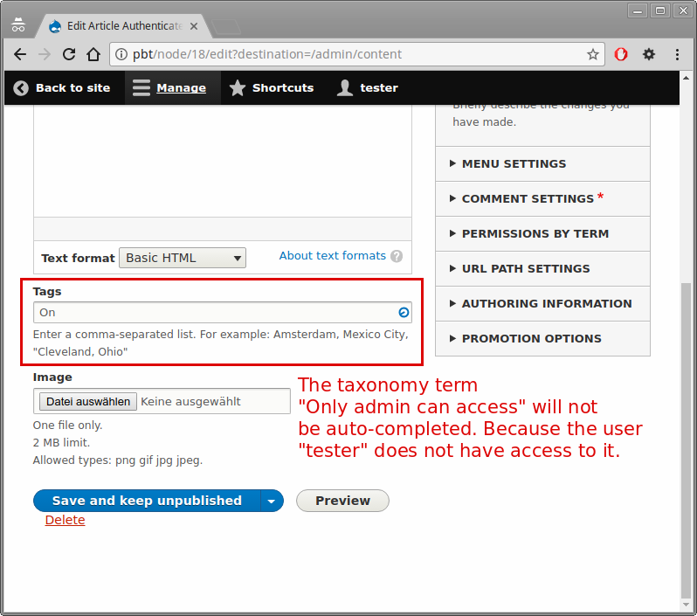Click the red Delete link
This screenshot has width=697, height=616.
65,520
